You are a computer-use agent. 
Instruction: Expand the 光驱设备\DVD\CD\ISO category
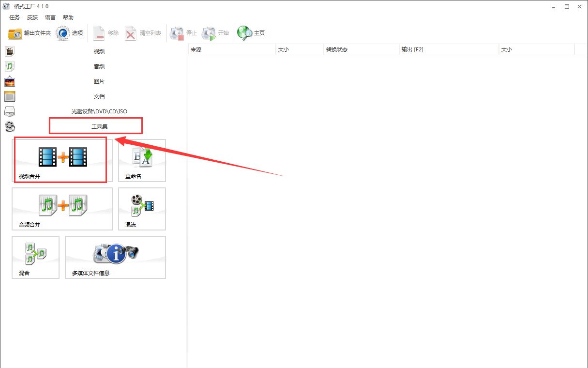pyautogui.click(x=99, y=111)
